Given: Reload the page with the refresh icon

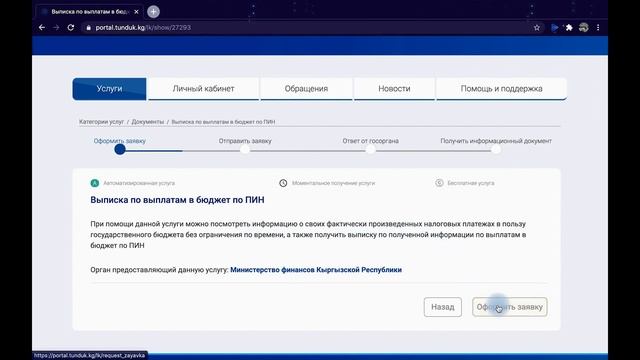Looking at the screenshot, I should pos(71,27).
